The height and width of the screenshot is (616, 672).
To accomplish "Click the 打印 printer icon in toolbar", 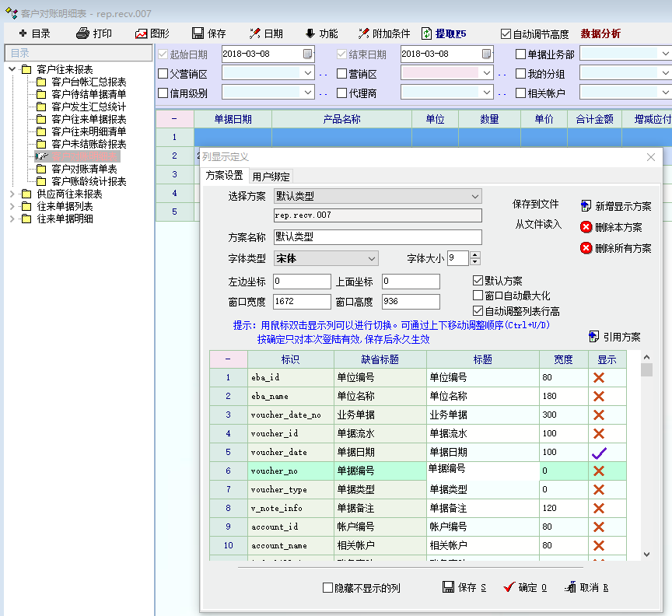I will point(82,33).
